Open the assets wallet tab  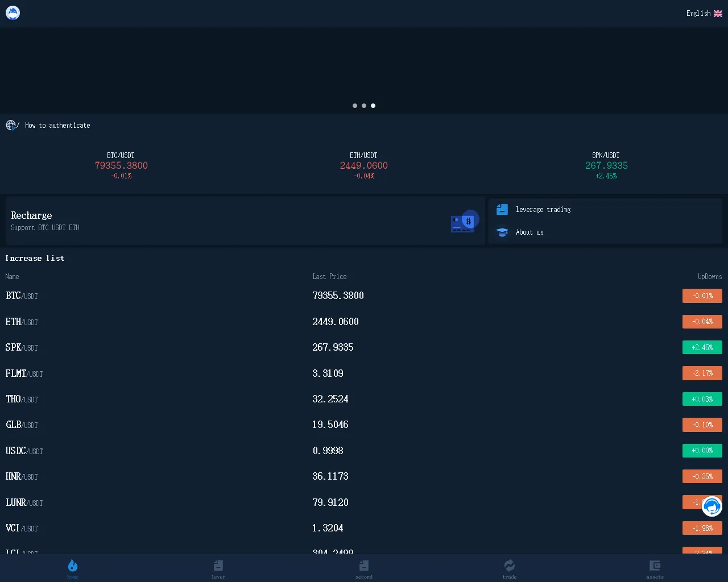click(x=655, y=568)
